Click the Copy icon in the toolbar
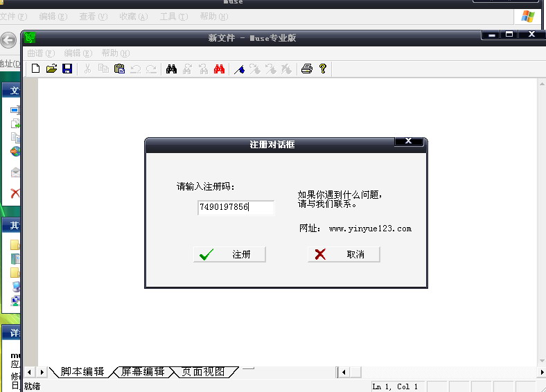This screenshot has width=546, height=392. pos(103,69)
